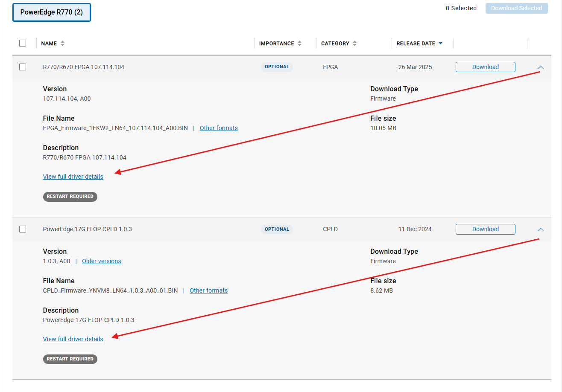The width and height of the screenshot is (562, 392).
Task: Open Other formats for the CPLD file
Action: [208, 290]
